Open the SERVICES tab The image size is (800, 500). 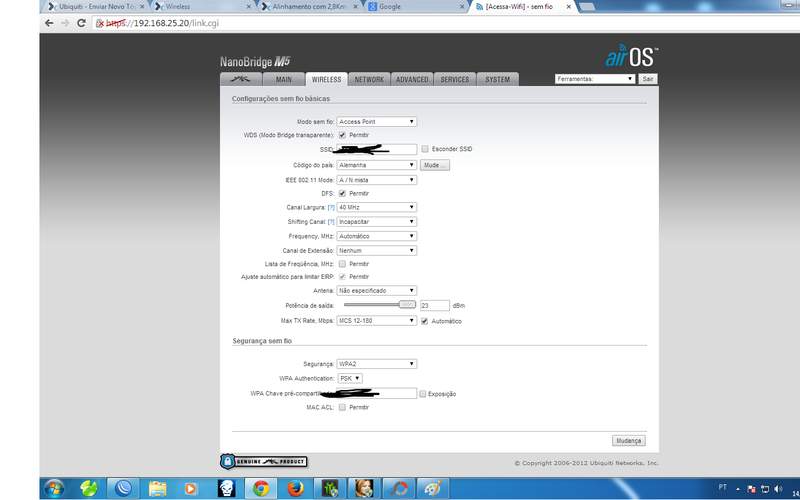point(455,79)
